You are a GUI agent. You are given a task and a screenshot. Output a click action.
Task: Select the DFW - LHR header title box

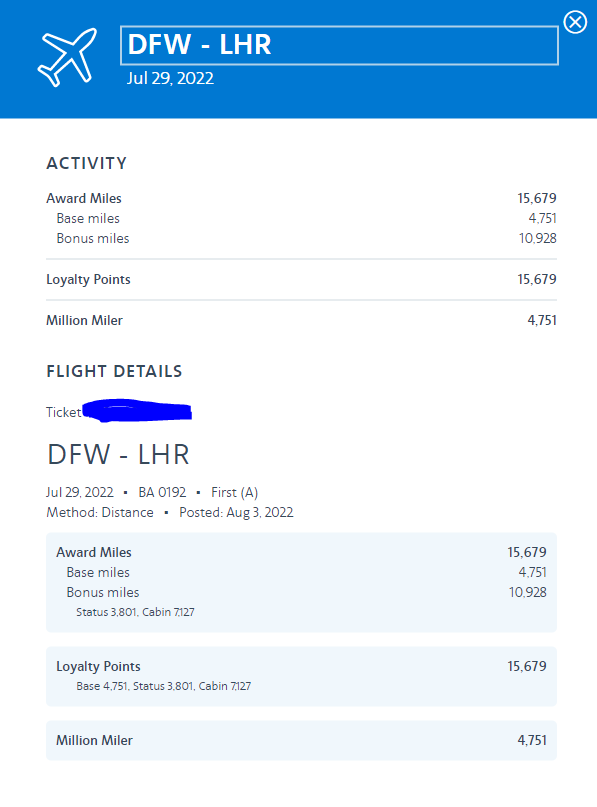pyautogui.click(x=339, y=45)
